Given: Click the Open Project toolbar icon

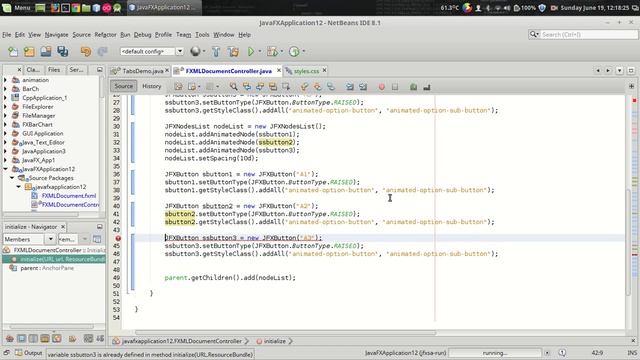Looking at the screenshot, I should pyautogui.click(x=46, y=51).
